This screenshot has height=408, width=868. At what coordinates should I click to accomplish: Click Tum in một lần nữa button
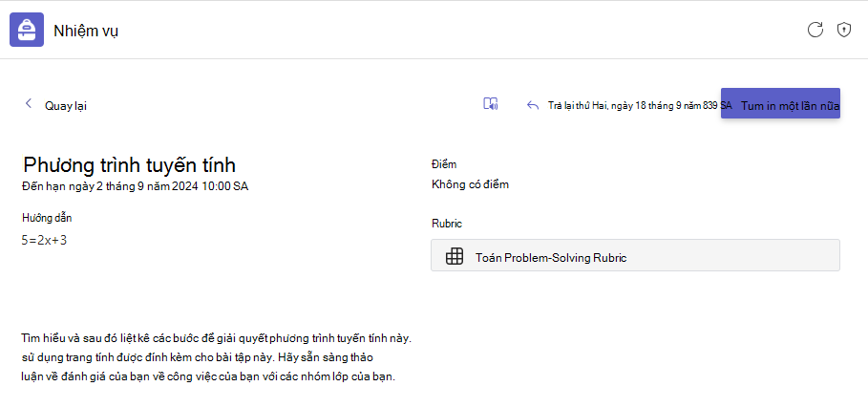click(x=780, y=103)
